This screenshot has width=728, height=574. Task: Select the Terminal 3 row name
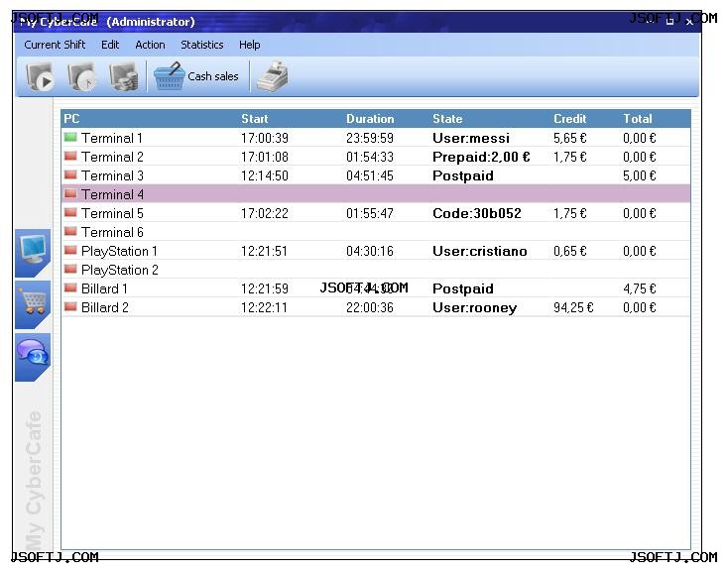[x=112, y=175]
